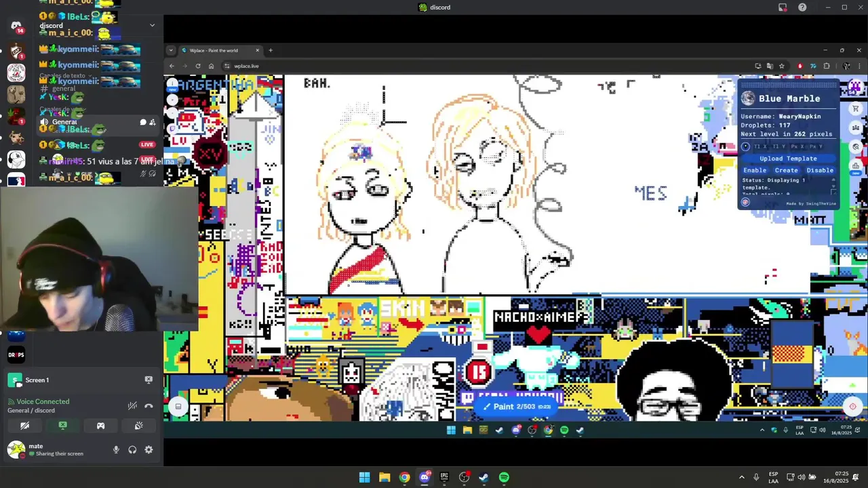Open the Wplace alliance group icon

(x=856, y=127)
